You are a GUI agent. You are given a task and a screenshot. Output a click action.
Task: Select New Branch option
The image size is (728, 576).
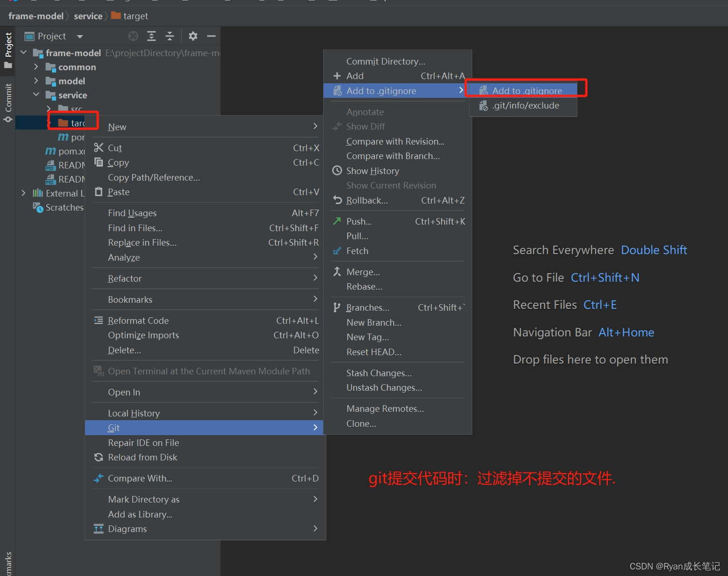pos(397,322)
